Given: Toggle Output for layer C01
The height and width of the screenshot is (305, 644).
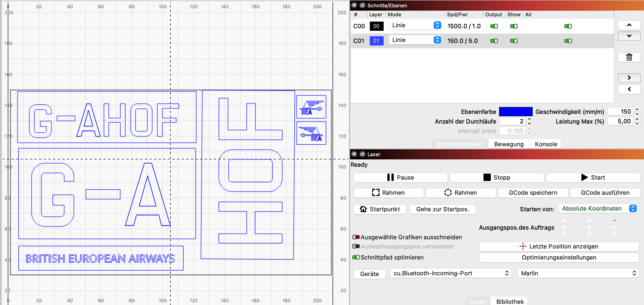Looking at the screenshot, I should [494, 41].
